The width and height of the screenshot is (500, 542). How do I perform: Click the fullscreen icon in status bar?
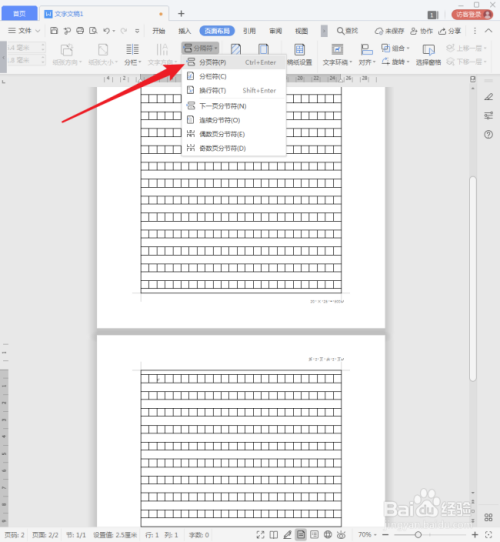[260, 535]
